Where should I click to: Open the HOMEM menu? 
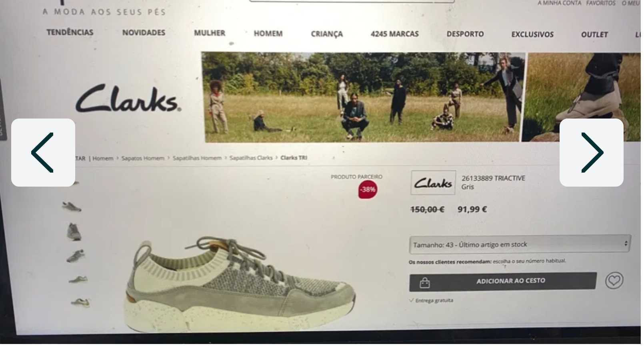[269, 34]
